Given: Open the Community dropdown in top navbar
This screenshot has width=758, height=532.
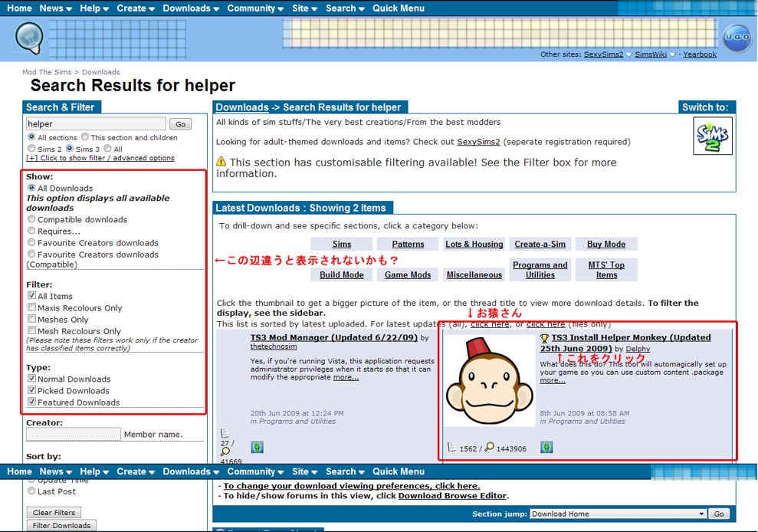Looking at the screenshot, I should (x=255, y=8).
